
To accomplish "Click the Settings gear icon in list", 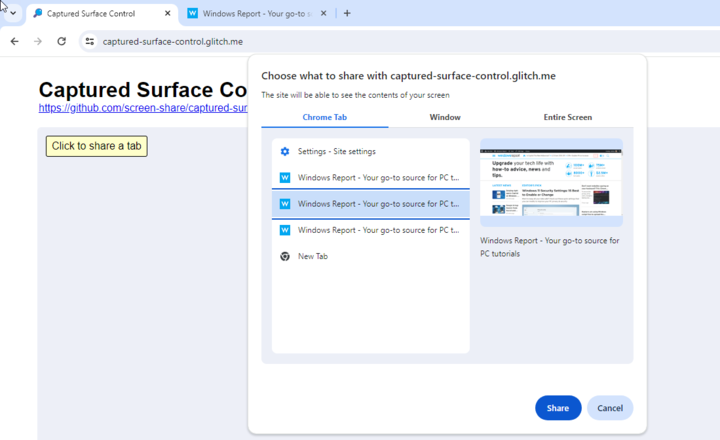I will (285, 152).
